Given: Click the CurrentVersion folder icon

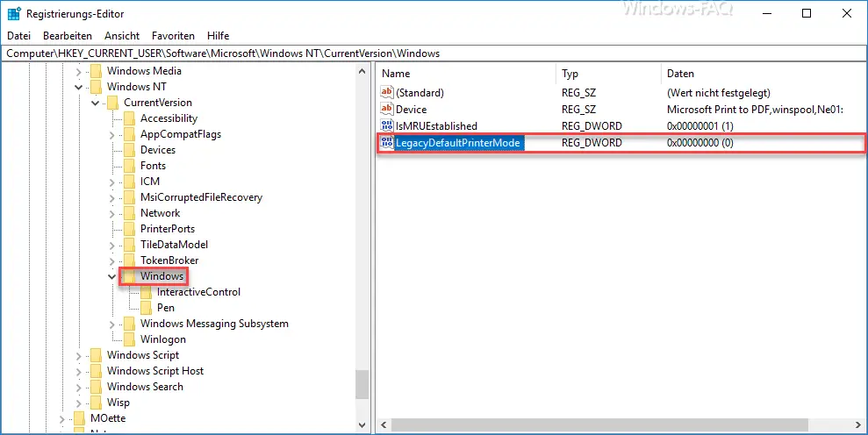Looking at the screenshot, I should point(112,103).
